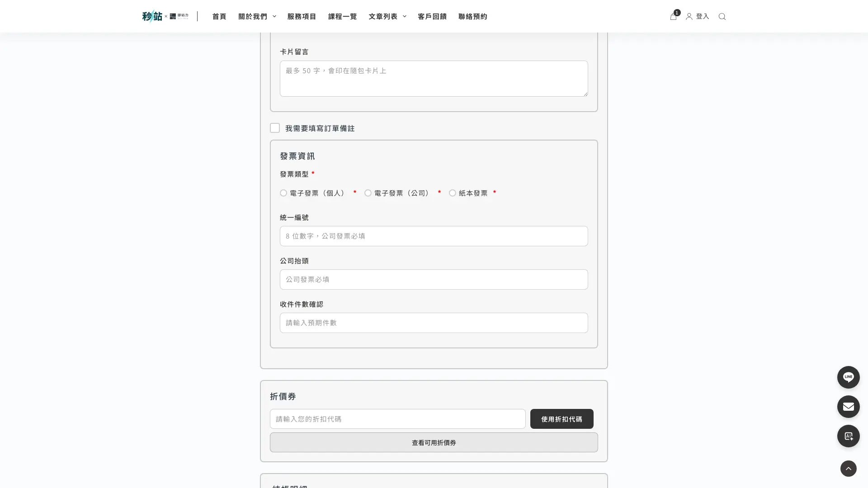
Task: Click the back-to-top arrow button
Action: coord(848,468)
